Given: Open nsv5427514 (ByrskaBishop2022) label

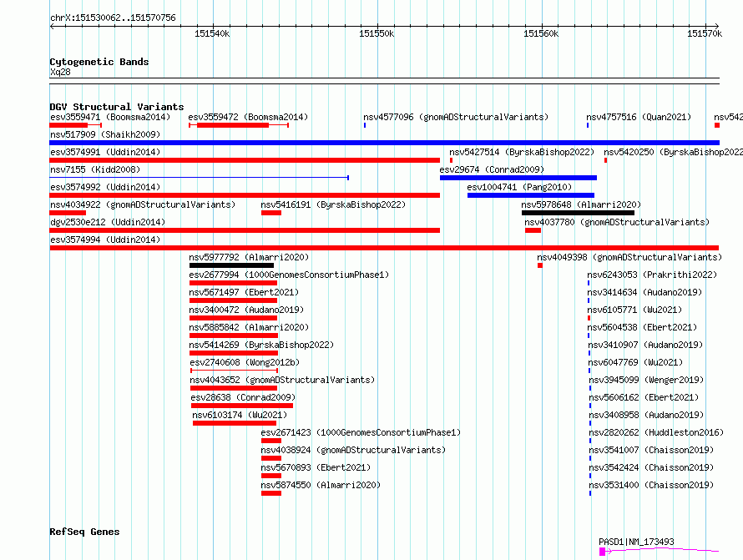Looking at the screenshot, I should tap(522, 152).
